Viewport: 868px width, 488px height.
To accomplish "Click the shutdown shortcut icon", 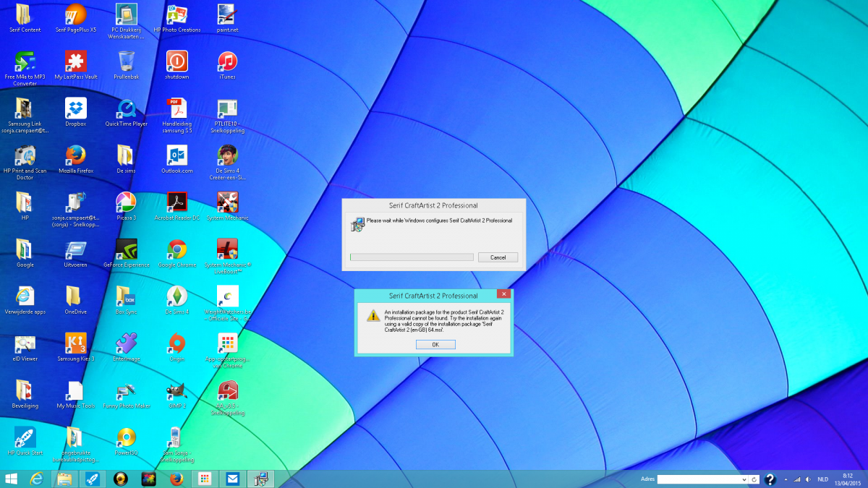I will coord(177,66).
